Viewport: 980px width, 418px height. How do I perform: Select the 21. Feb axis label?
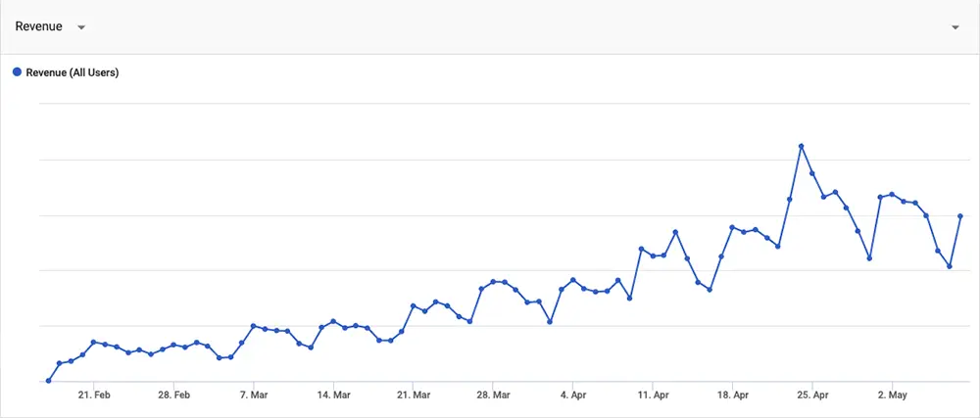pyautogui.click(x=94, y=395)
